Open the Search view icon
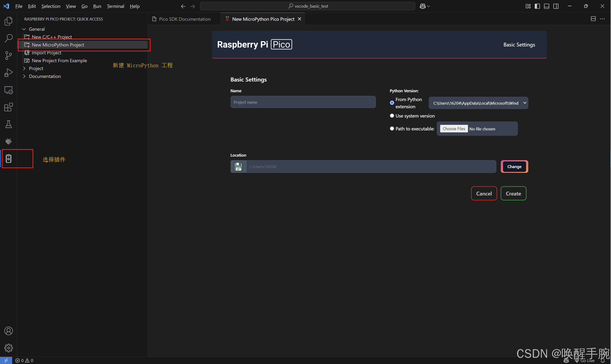The image size is (611, 364). (8, 38)
